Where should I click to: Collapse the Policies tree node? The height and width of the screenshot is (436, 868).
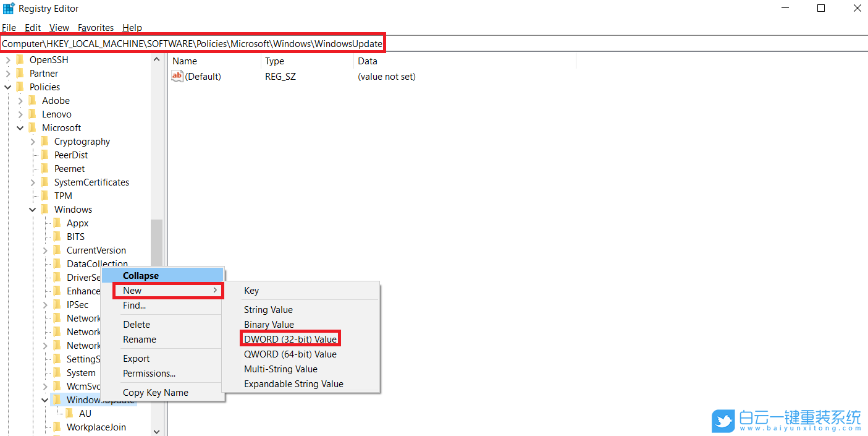[x=8, y=87]
